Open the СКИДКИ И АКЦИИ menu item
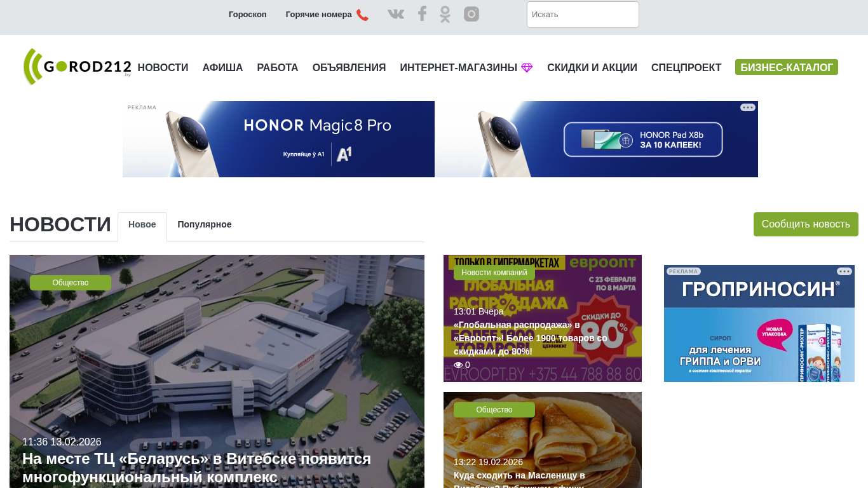868x488 pixels. tap(592, 68)
